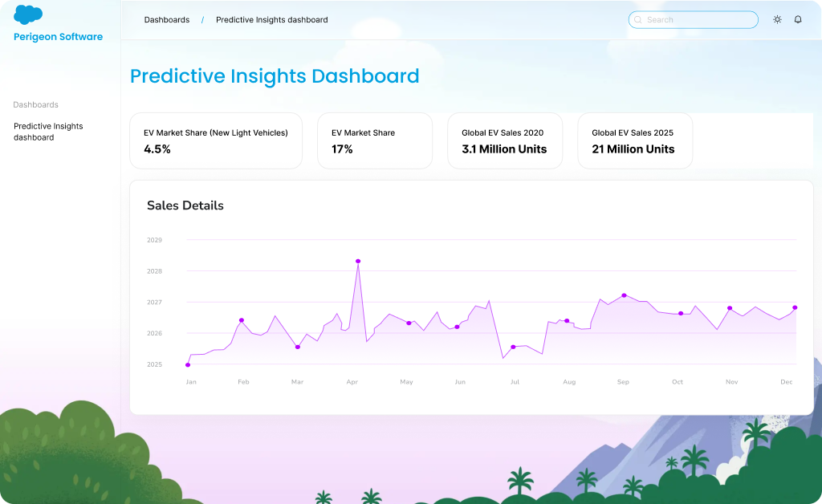The width and height of the screenshot is (822, 504).
Task: Click the Perigeon Software brand name
Action: tap(58, 37)
